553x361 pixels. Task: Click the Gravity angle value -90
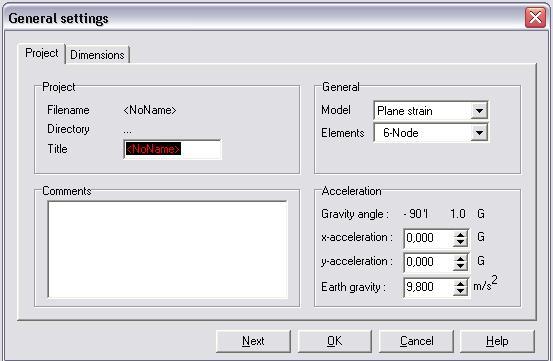tap(416, 214)
